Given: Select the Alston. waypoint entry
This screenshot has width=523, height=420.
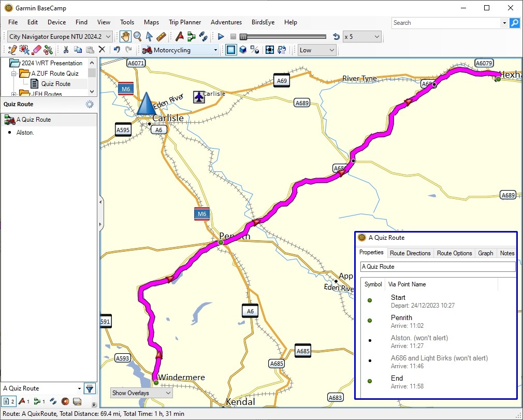Looking at the screenshot, I should pyautogui.click(x=25, y=133).
